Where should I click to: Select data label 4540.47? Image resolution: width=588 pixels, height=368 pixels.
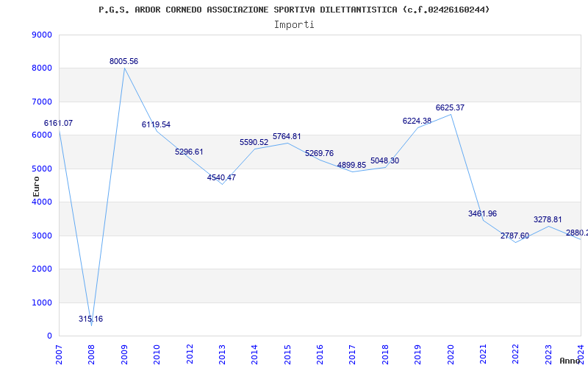pos(222,177)
